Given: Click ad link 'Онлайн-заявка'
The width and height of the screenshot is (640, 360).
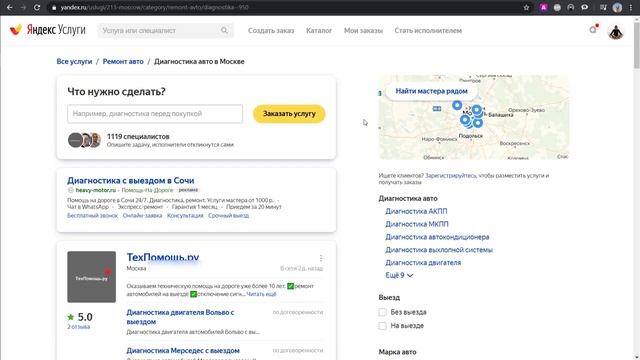Looking at the screenshot, I should click(142, 216).
